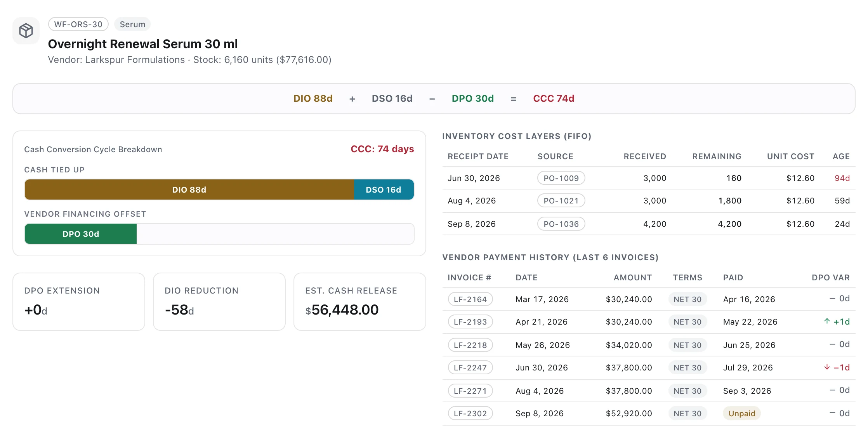Click the blue DSO 16d bar segment

coord(384,190)
